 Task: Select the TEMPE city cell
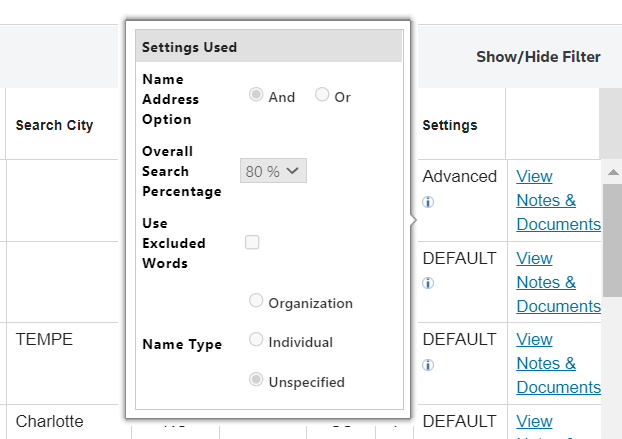click(x=45, y=339)
